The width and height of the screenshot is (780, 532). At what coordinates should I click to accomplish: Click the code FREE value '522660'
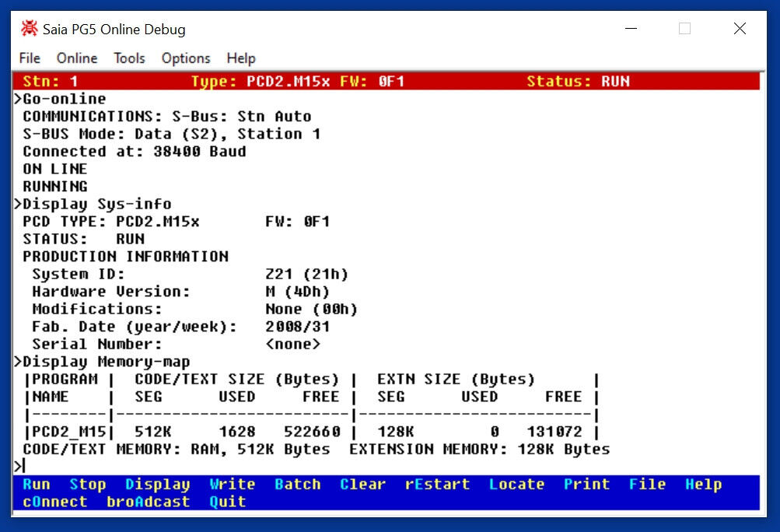click(x=312, y=432)
